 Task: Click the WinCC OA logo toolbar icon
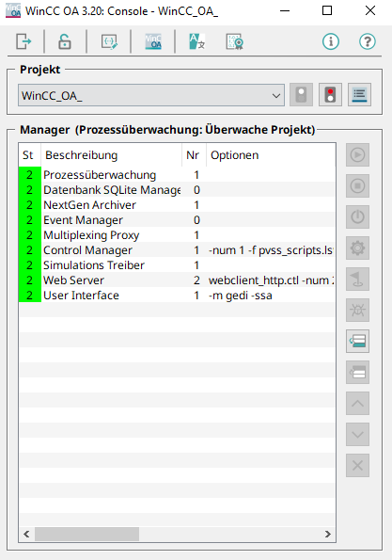153,41
